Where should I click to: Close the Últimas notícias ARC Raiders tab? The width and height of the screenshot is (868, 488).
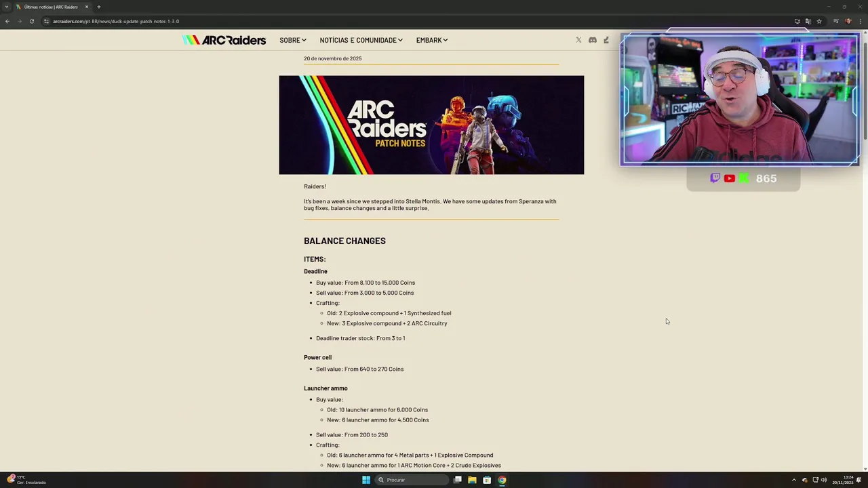[x=87, y=7]
